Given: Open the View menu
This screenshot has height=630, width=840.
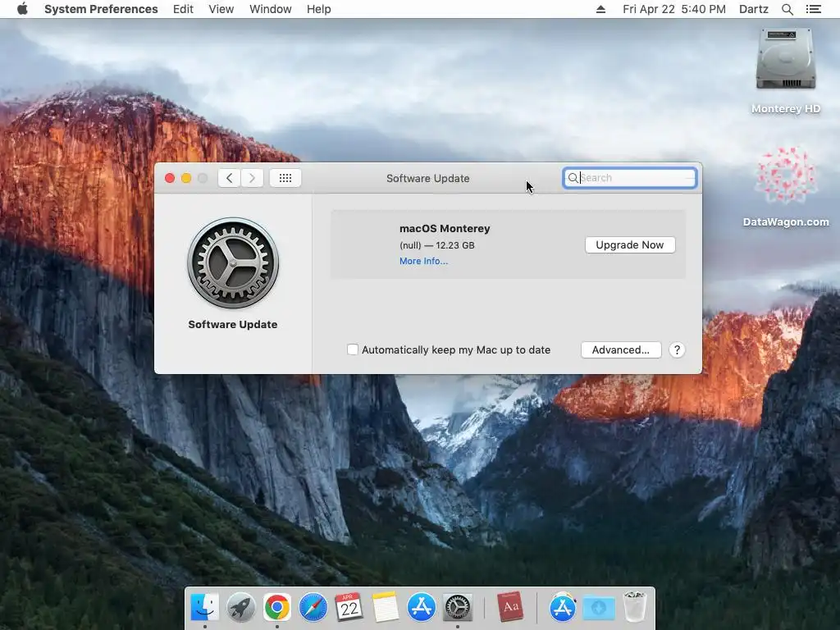Looking at the screenshot, I should coord(221,9).
